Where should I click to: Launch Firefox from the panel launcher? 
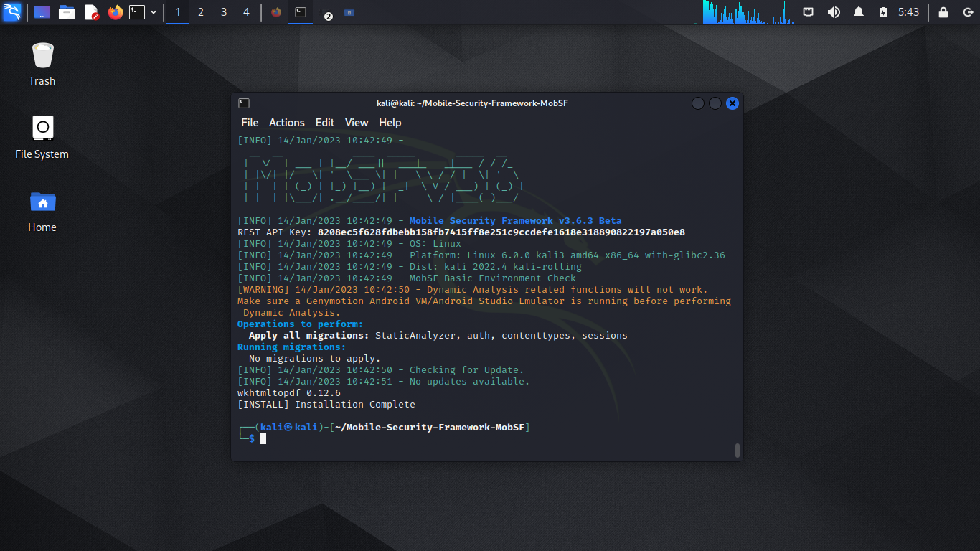click(115, 12)
